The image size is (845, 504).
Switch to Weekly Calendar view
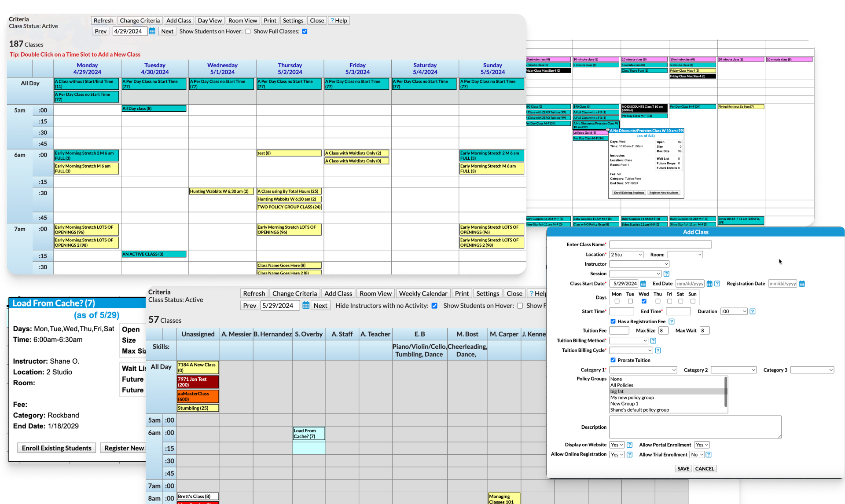pos(423,293)
